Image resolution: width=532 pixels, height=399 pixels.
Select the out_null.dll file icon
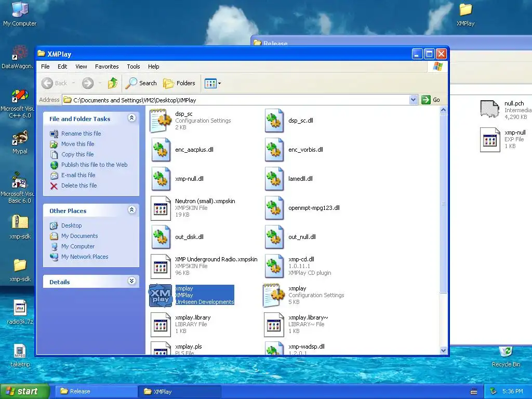click(274, 237)
